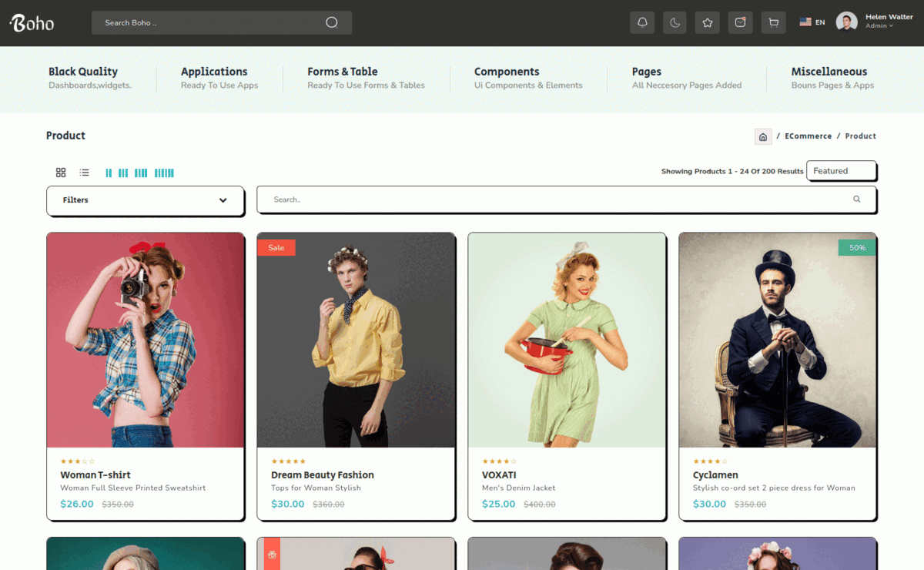The image size is (924, 570).
Task: Click the magnifier in Boho search bar
Action: coord(332,22)
